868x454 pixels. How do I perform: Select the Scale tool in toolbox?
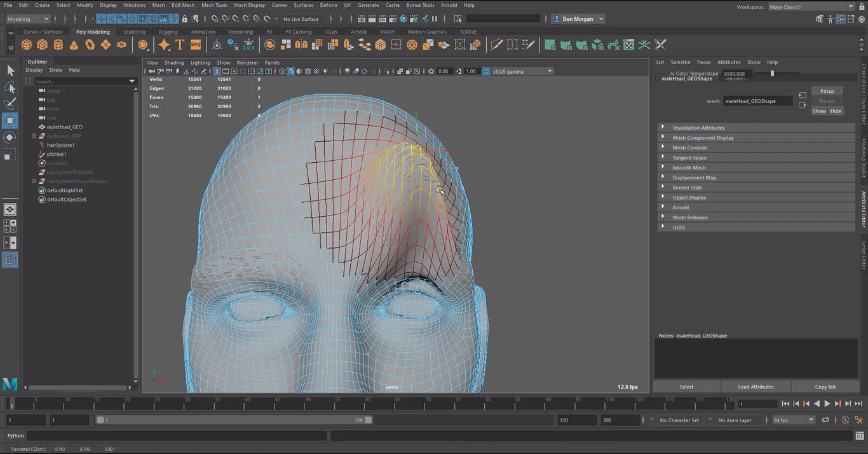[10, 155]
